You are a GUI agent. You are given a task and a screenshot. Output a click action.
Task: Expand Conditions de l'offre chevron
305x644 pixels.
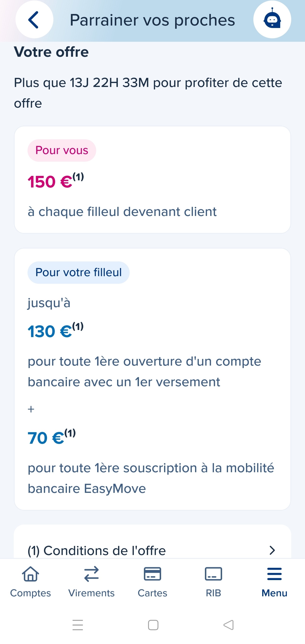tap(272, 550)
